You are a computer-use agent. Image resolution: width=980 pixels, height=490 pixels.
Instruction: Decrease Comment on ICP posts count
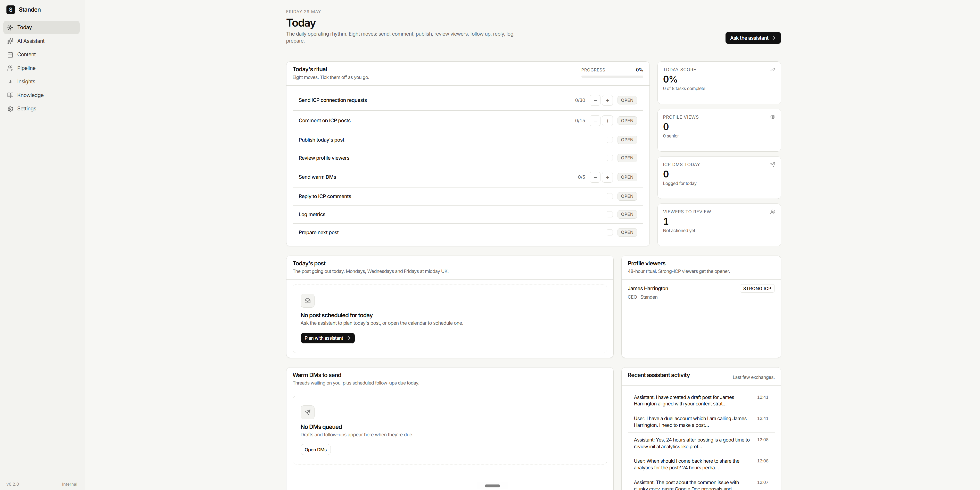595,121
